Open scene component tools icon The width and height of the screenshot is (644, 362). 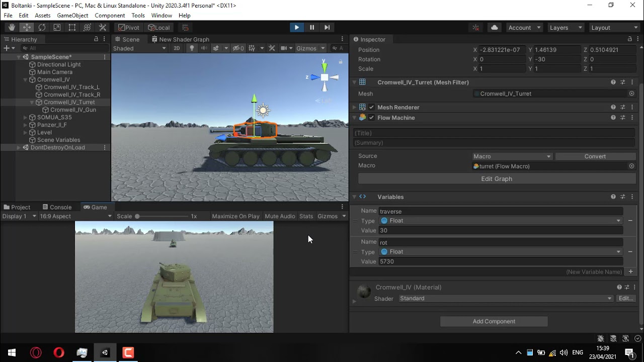click(272, 48)
